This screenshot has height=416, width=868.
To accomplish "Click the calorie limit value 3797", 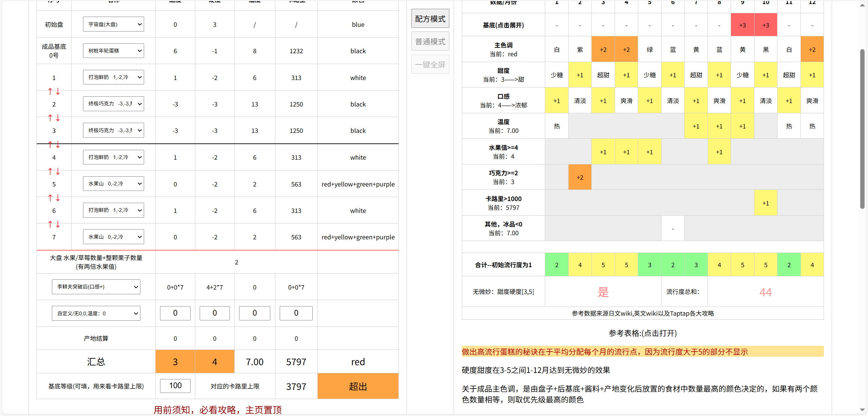I will (x=296, y=387).
